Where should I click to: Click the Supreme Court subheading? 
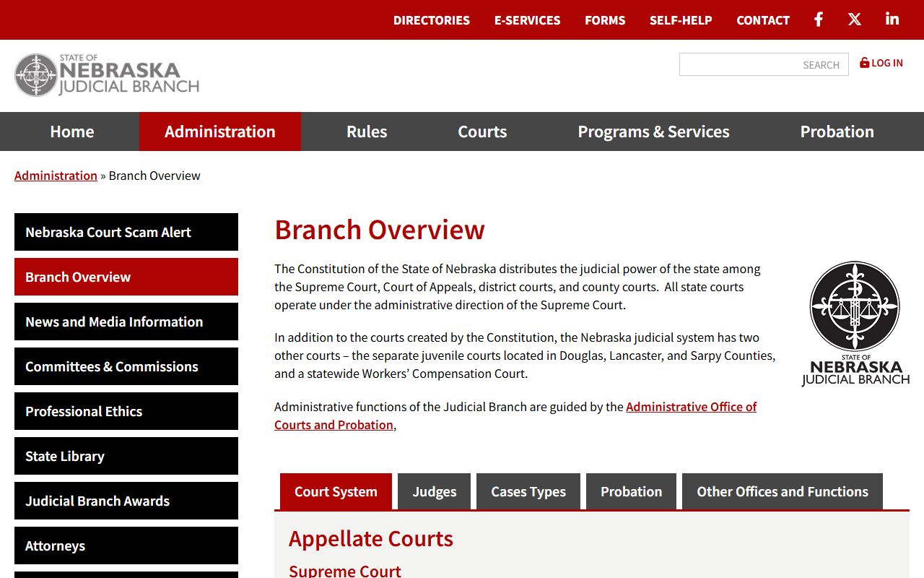point(345,571)
